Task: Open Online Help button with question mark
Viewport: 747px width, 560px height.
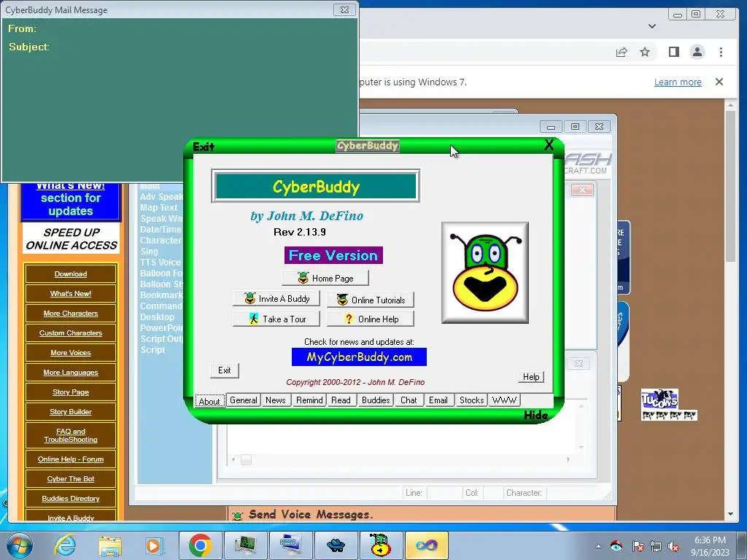Action: point(371,319)
